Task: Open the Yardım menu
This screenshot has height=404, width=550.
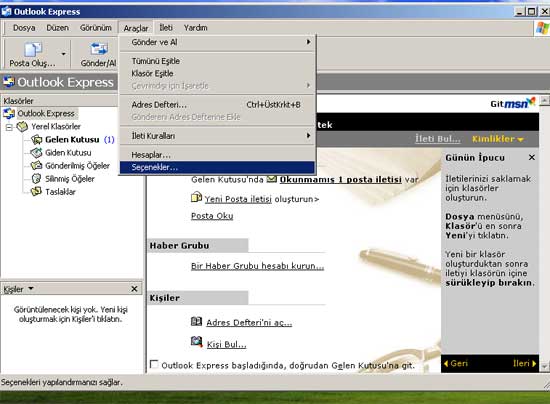Action: point(195,28)
